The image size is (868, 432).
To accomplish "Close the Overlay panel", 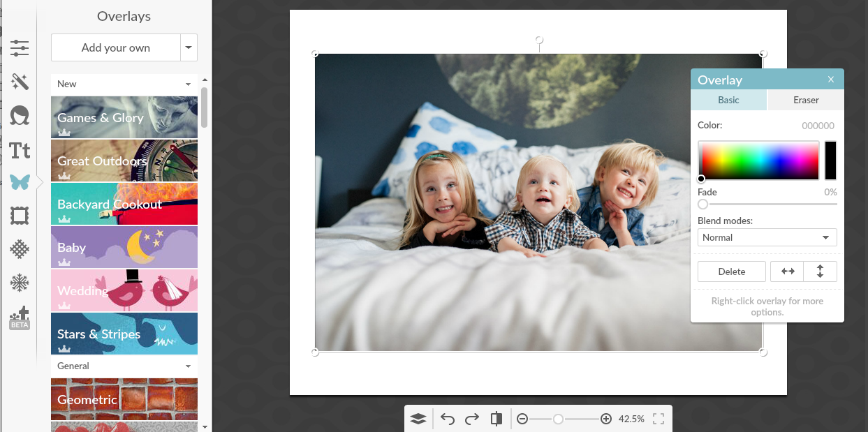I will (x=831, y=80).
